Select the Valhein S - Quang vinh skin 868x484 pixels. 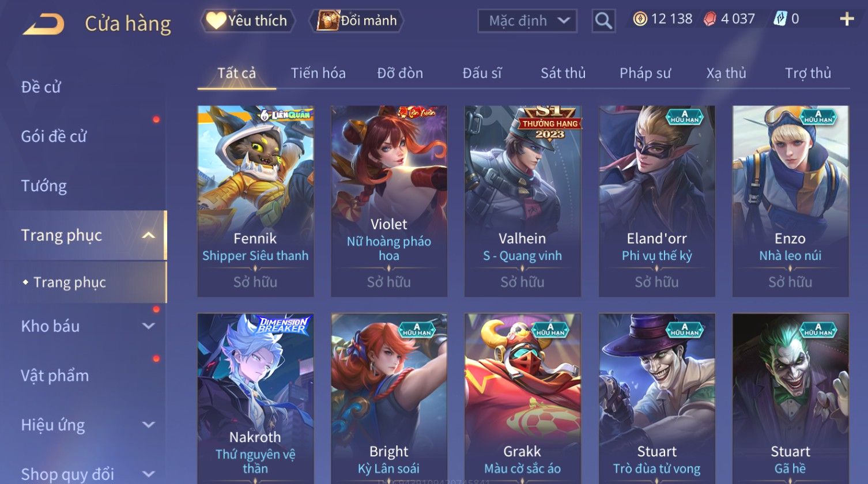(522, 201)
